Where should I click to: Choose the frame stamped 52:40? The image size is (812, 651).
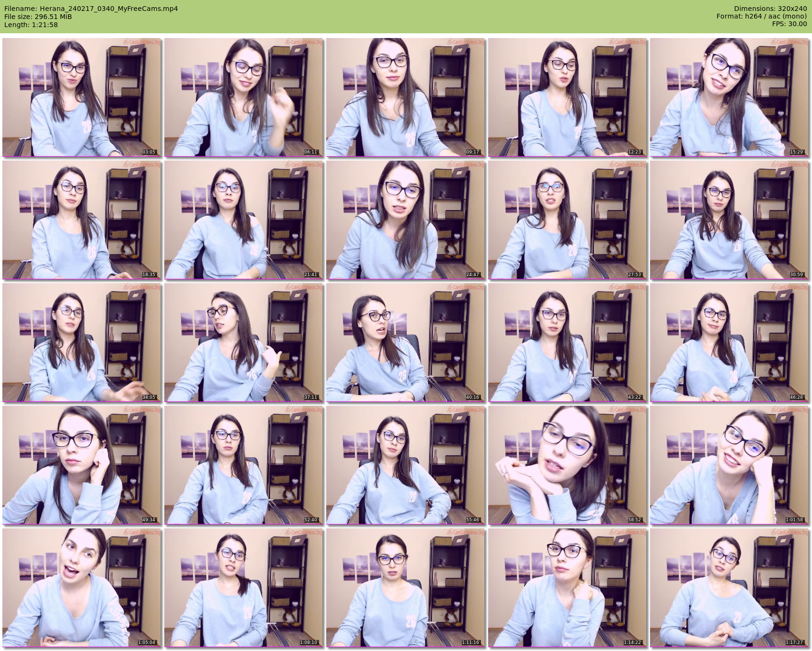coord(244,465)
